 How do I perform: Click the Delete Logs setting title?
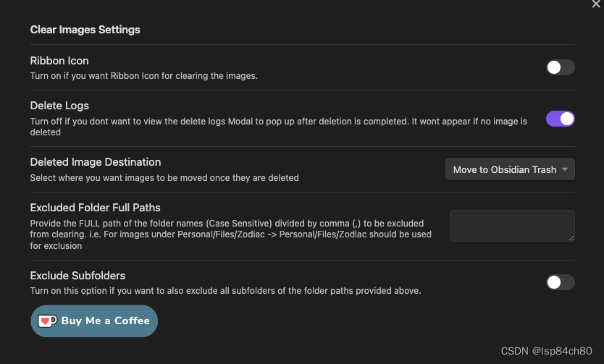click(59, 106)
